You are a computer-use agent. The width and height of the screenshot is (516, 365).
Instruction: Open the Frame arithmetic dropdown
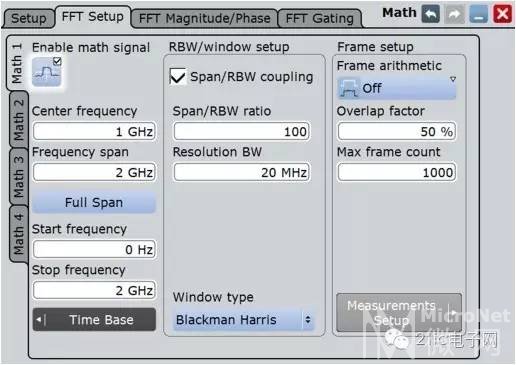[x=396, y=88]
